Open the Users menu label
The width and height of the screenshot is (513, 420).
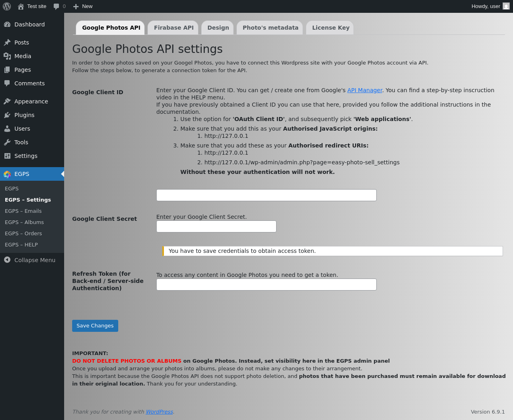pos(22,129)
